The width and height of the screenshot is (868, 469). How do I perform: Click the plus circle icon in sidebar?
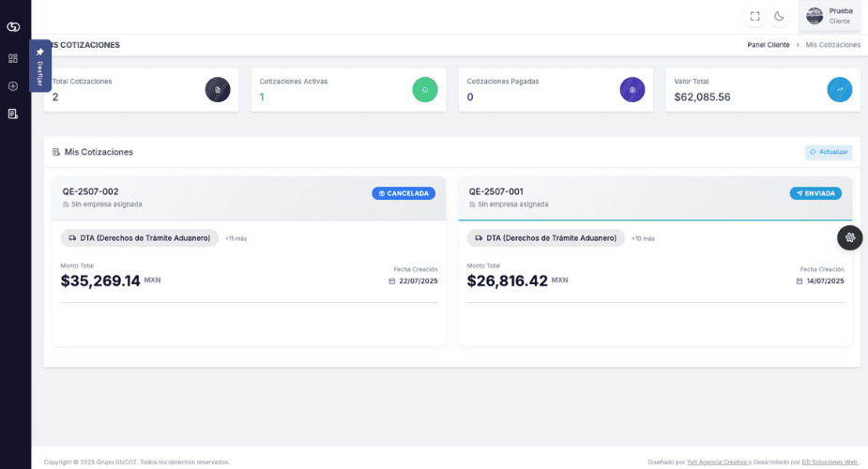click(13, 86)
